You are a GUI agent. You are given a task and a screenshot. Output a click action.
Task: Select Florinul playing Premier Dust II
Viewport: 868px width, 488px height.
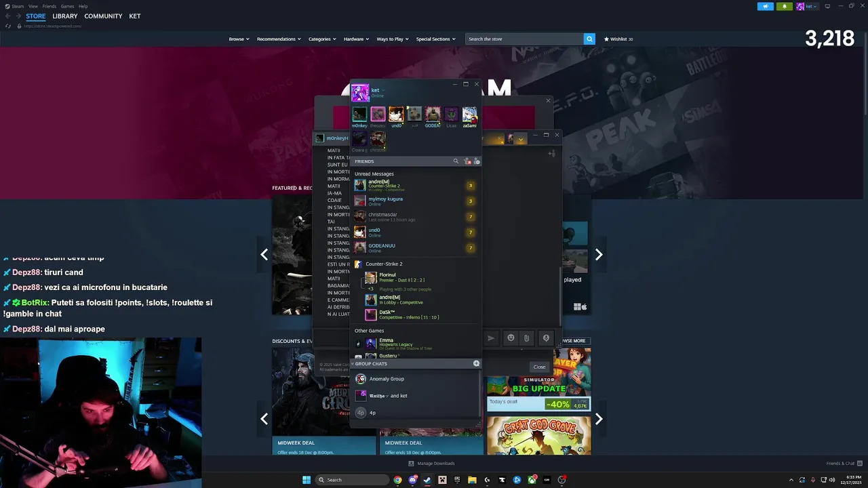(x=420, y=277)
